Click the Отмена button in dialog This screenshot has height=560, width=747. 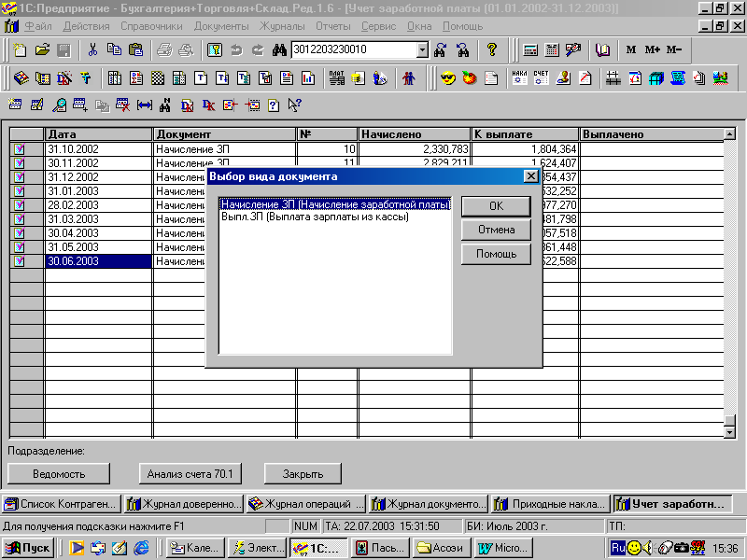(x=496, y=230)
